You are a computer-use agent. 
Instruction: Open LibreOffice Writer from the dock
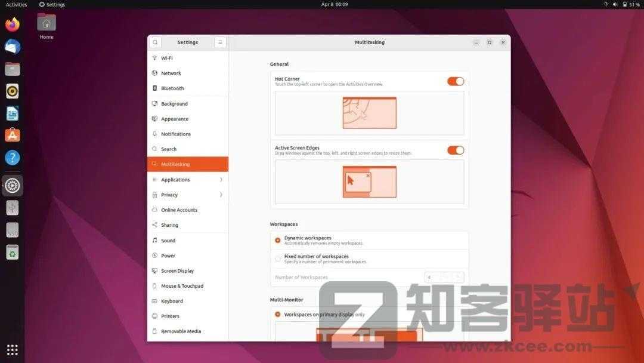pyautogui.click(x=12, y=113)
